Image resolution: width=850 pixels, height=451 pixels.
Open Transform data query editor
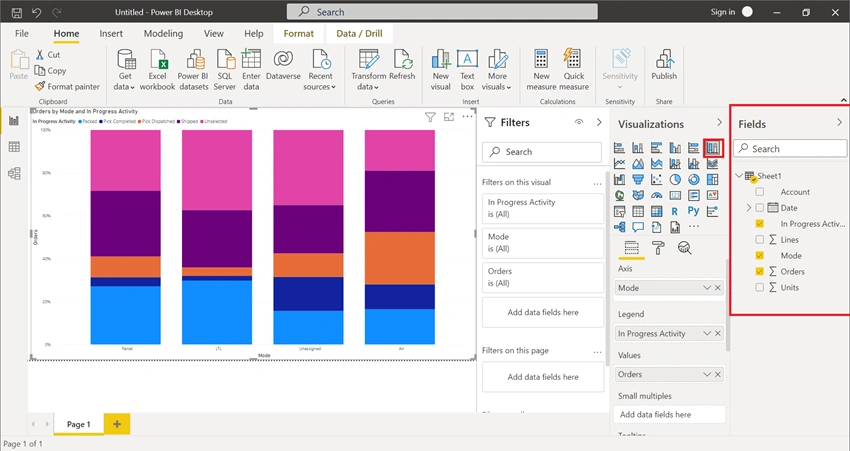point(369,69)
